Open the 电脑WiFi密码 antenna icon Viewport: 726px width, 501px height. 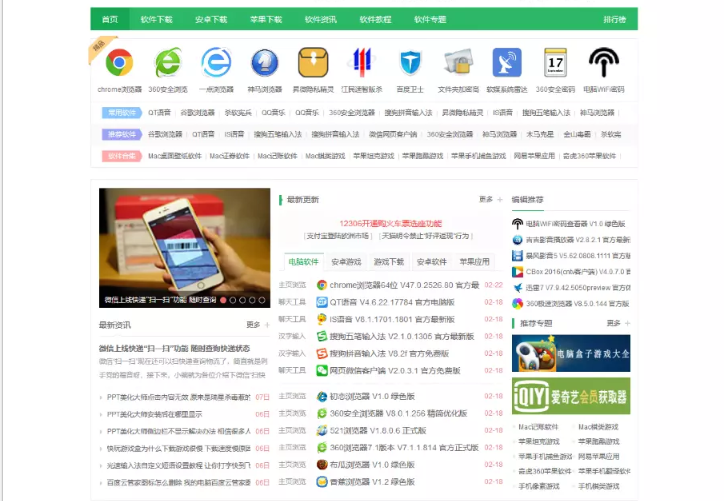[604, 63]
